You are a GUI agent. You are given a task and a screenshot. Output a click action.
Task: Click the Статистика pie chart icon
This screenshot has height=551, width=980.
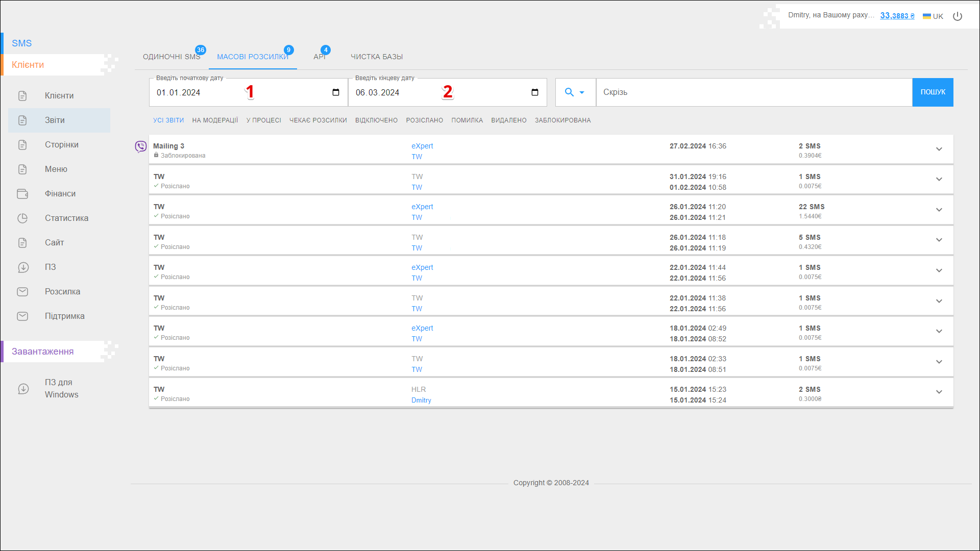22,218
